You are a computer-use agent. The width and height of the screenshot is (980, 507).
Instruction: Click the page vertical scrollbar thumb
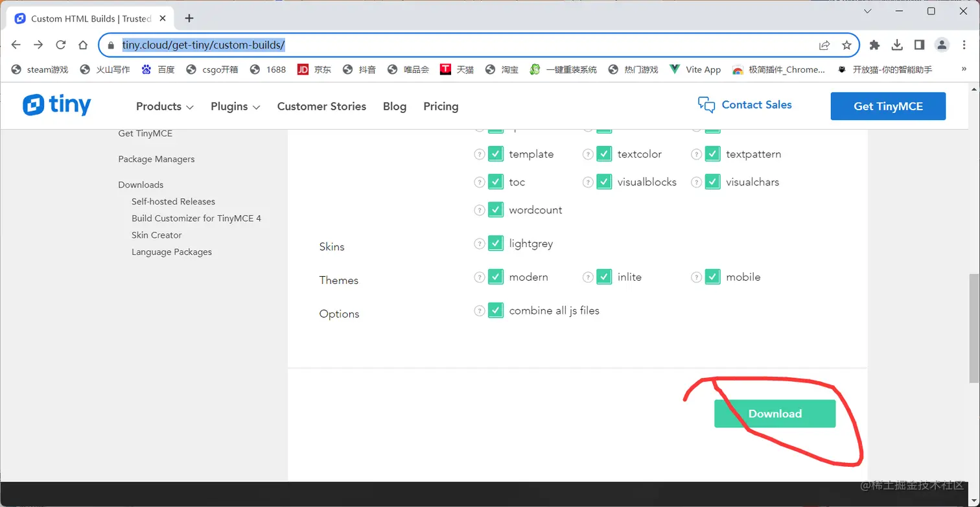[974, 328]
